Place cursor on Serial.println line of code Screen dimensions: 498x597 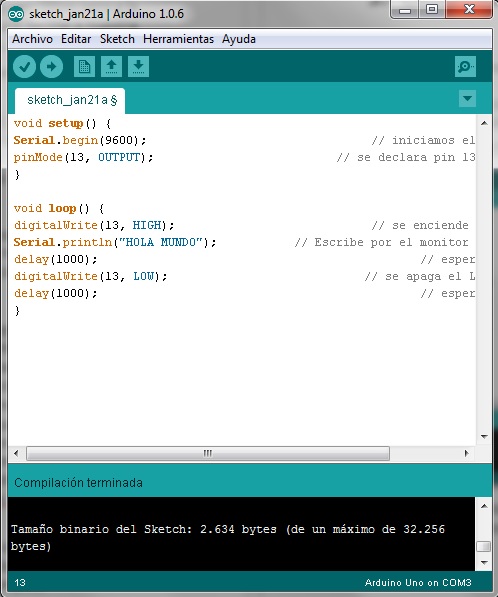pyautogui.click(x=115, y=242)
